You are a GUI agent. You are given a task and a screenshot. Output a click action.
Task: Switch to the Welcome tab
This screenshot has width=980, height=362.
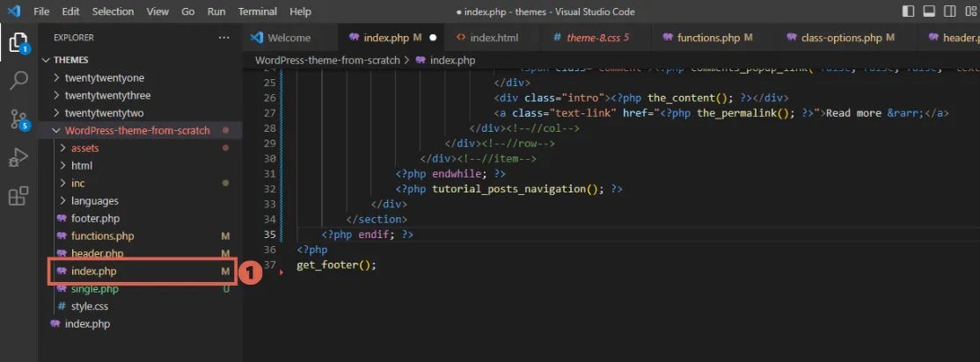[x=290, y=38]
